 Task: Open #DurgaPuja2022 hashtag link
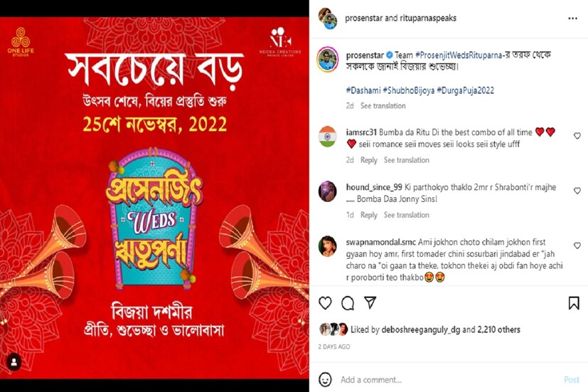(466, 90)
